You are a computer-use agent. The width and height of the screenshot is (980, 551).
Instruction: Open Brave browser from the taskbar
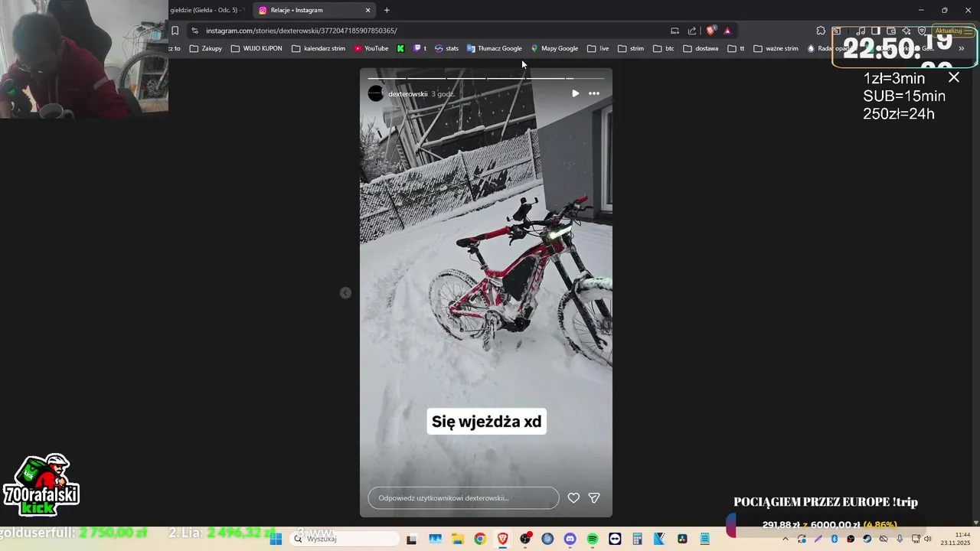(502, 539)
